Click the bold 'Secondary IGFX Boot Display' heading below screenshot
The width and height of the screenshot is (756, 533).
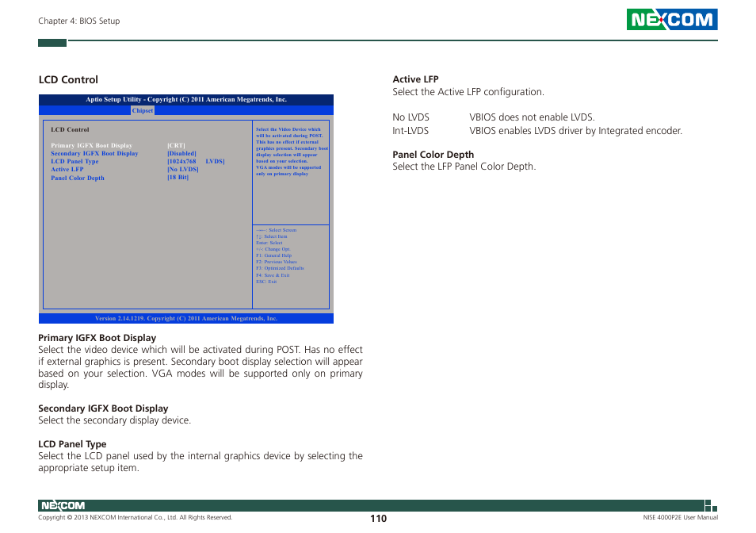tap(103, 408)
